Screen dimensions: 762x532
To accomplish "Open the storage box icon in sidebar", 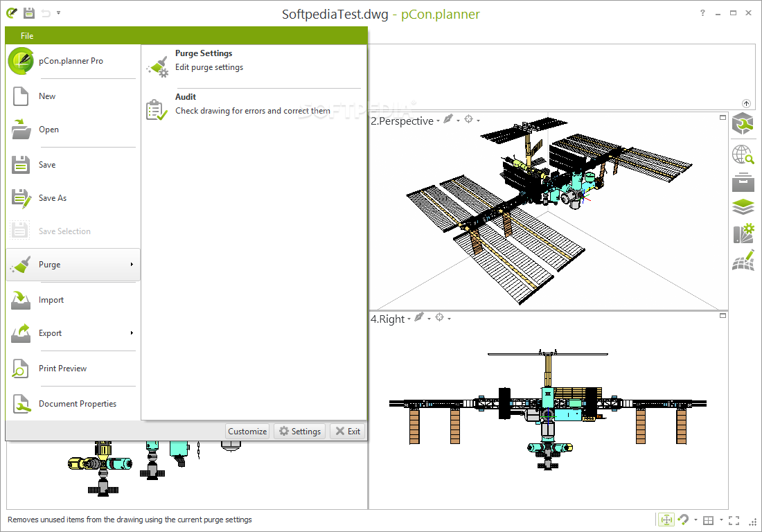I will tap(743, 182).
